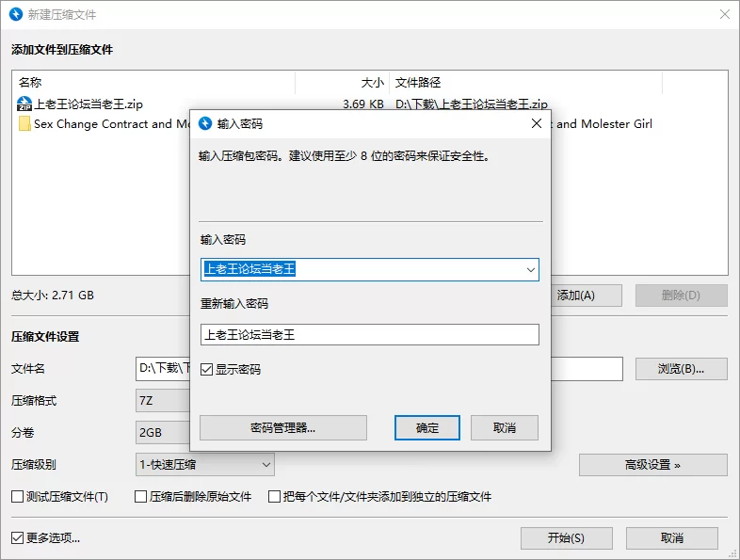Close the 输入密码 dialog

click(537, 123)
